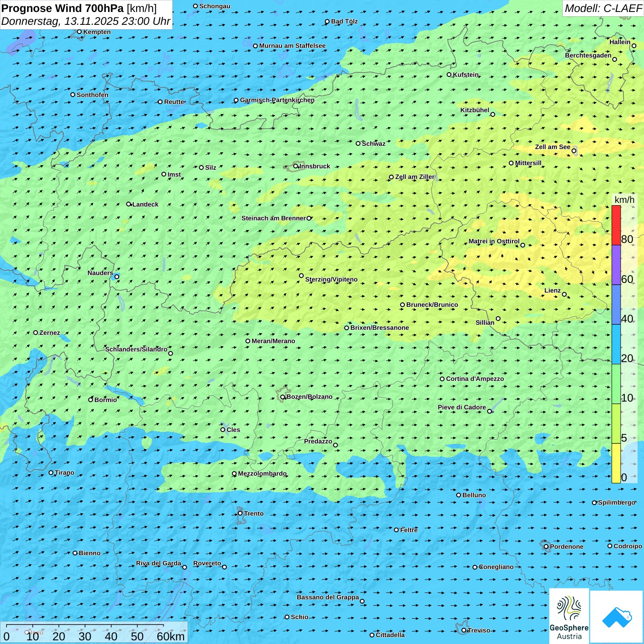Select the Lienz location marker circle
644x644 pixels.
coord(564,294)
